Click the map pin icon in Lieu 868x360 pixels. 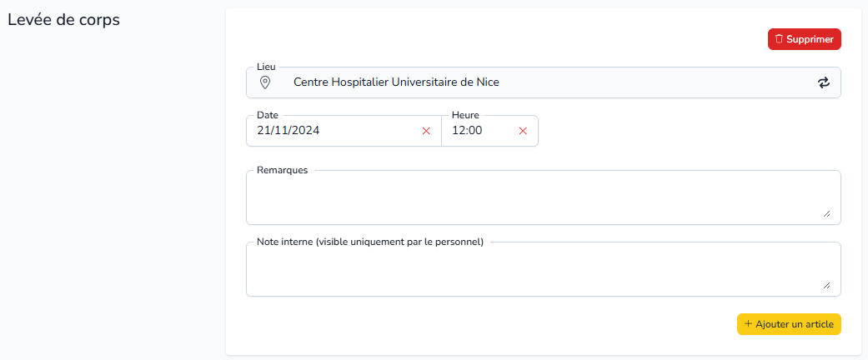pyautogui.click(x=265, y=82)
